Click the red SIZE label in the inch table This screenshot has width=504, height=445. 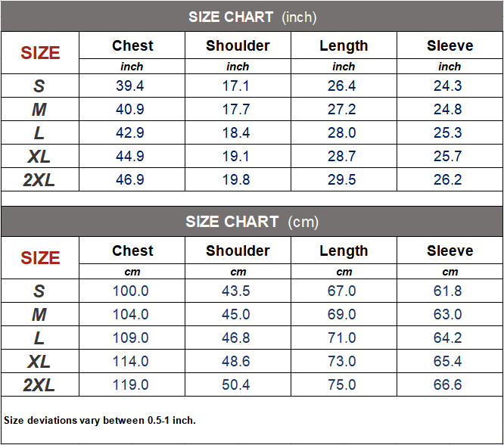tap(40, 53)
